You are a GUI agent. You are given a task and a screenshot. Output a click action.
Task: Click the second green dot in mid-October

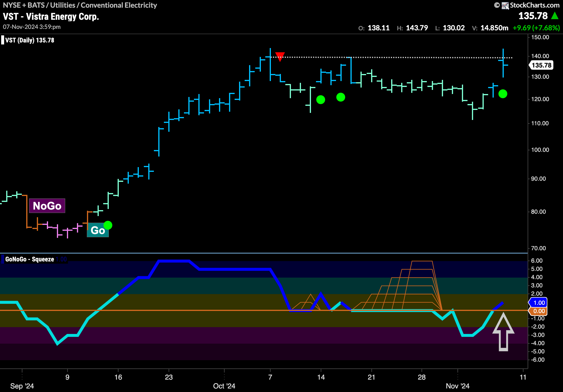click(x=341, y=97)
